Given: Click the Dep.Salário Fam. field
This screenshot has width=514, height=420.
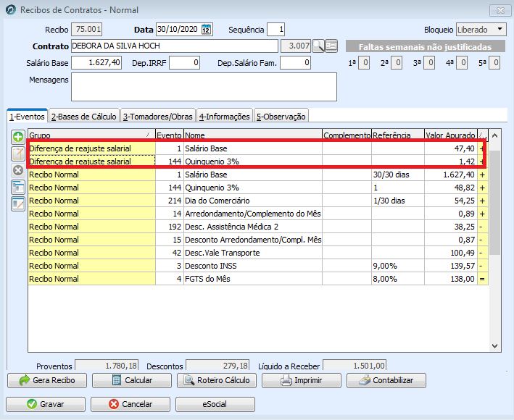Looking at the screenshot, I should 295,62.
